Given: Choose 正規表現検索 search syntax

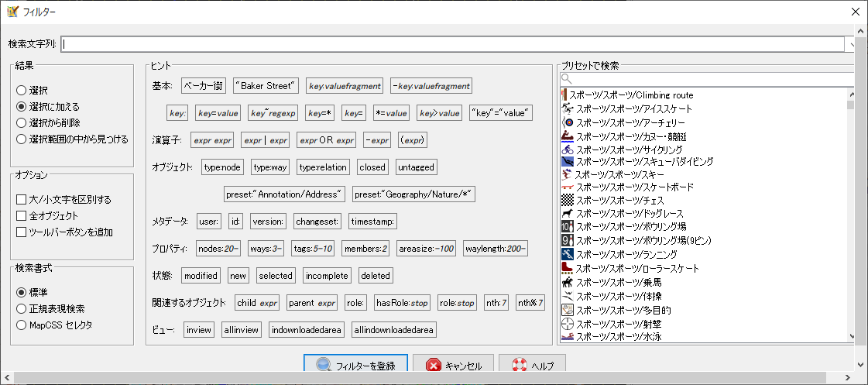Looking at the screenshot, I should point(22,308).
